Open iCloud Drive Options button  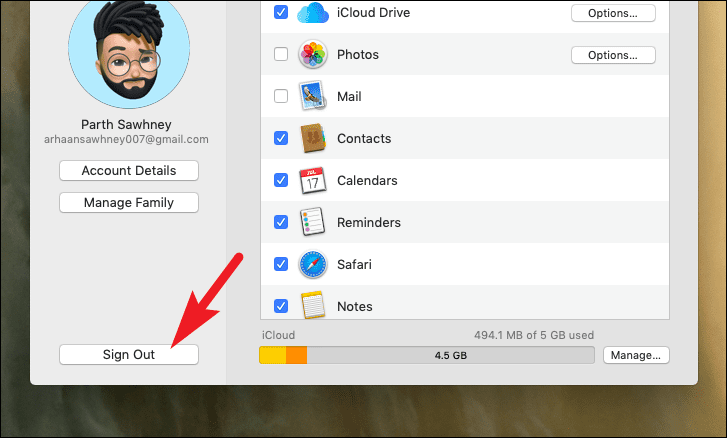pyautogui.click(x=613, y=13)
